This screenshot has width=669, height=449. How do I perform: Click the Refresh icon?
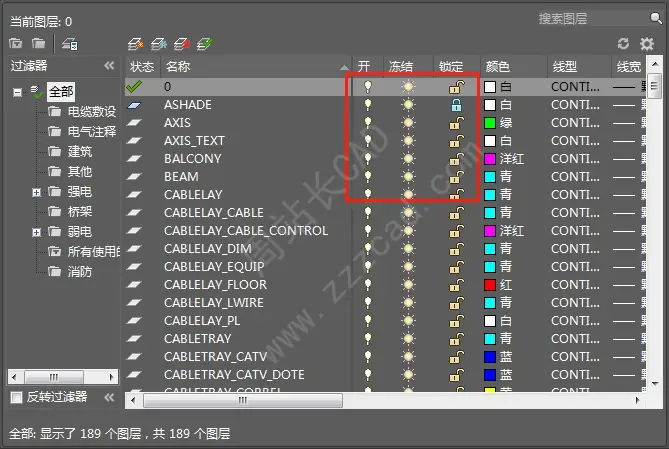tap(623, 44)
